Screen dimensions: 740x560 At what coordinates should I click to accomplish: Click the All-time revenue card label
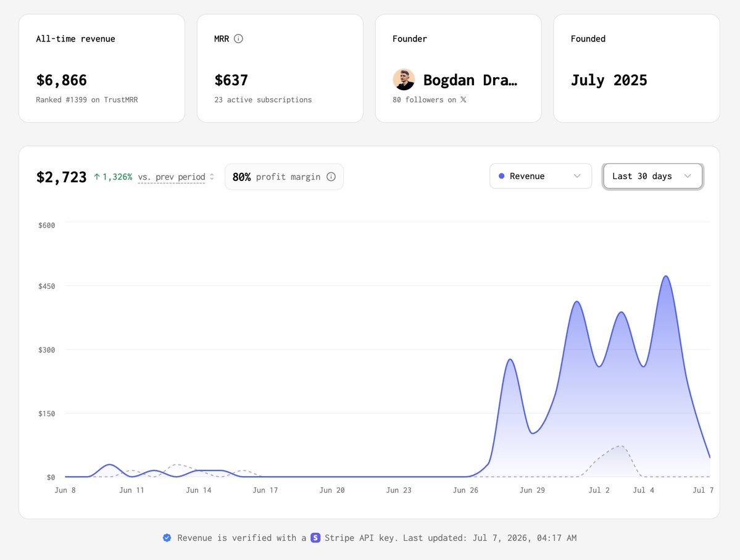(75, 39)
